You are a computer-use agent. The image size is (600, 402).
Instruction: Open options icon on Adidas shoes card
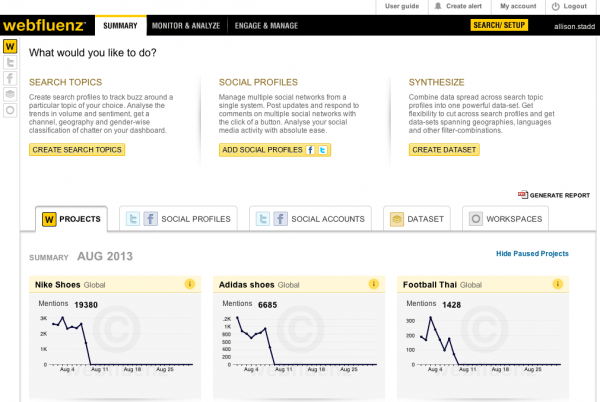pyautogui.click(x=374, y=284)
